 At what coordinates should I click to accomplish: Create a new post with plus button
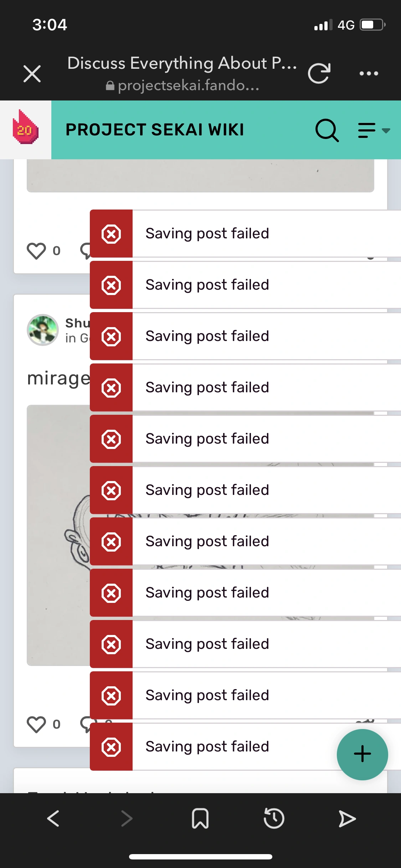(362, 754)
